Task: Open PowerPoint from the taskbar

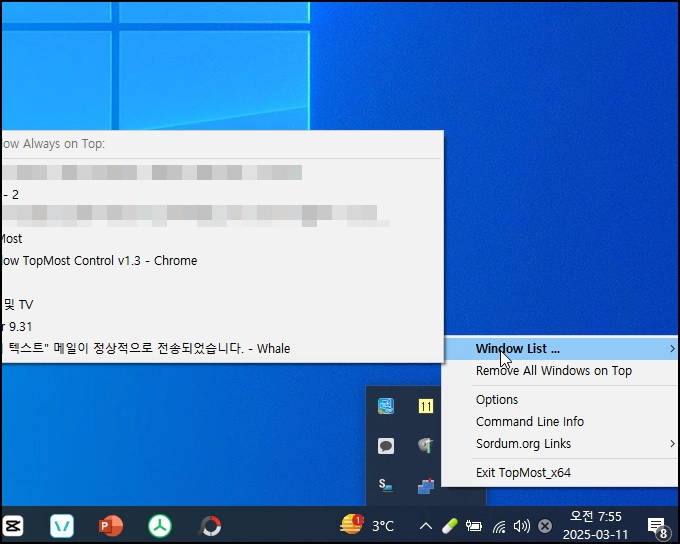Action: (x=111, y=526)
